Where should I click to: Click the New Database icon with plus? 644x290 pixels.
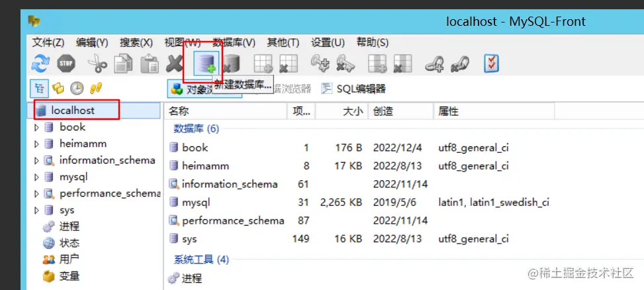click(x=207, y=64)
